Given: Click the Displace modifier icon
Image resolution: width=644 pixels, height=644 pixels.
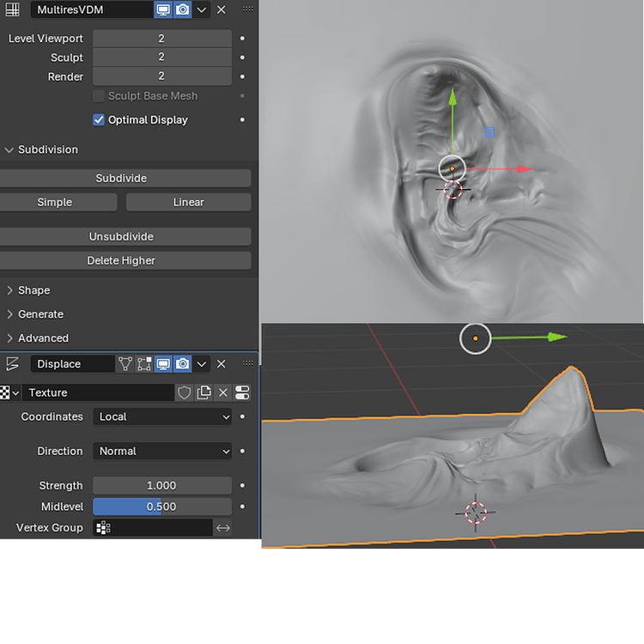Looking at the screenshot, I should [x=12, y=364].
